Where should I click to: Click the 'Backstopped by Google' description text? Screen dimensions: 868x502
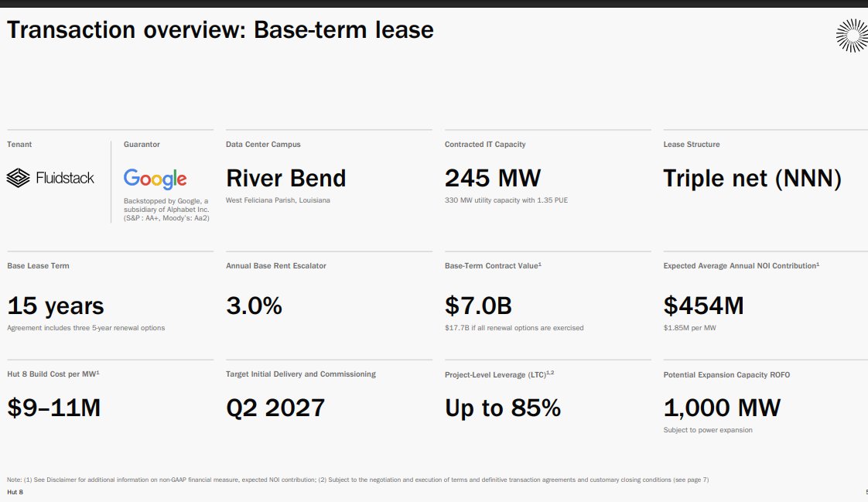[166, 210]
